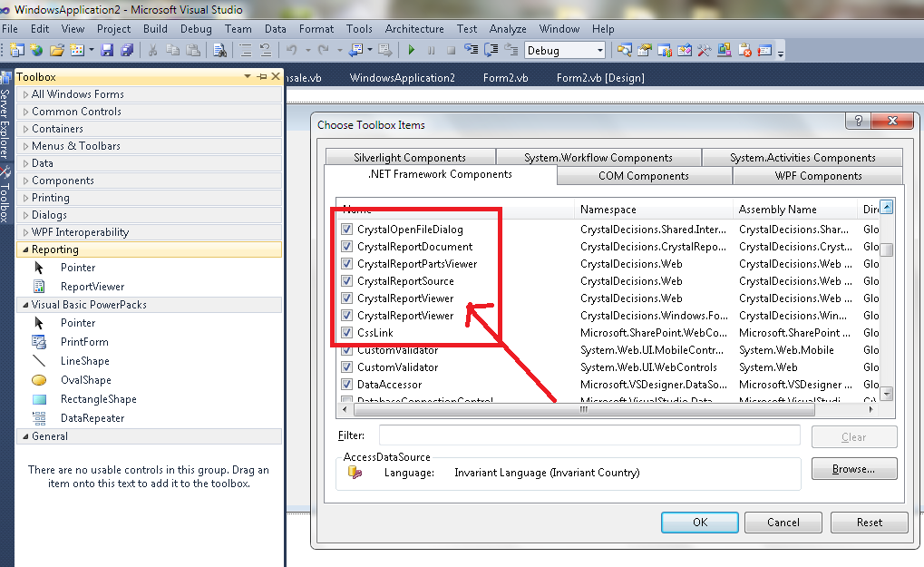The width and height of the screenshot is (924, 567).
Task: Expand All Windows Forms toolbox group
Action: tap(25, 94)
